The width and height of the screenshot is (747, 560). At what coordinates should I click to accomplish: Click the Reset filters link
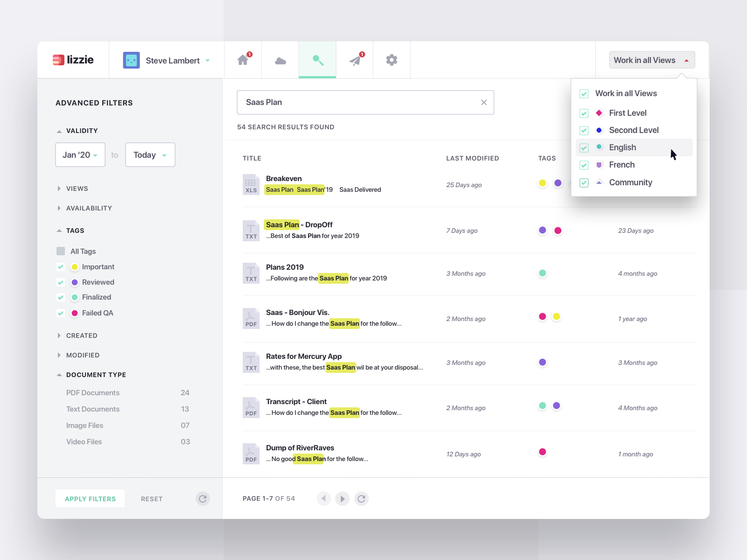click(x=151, y=498)
